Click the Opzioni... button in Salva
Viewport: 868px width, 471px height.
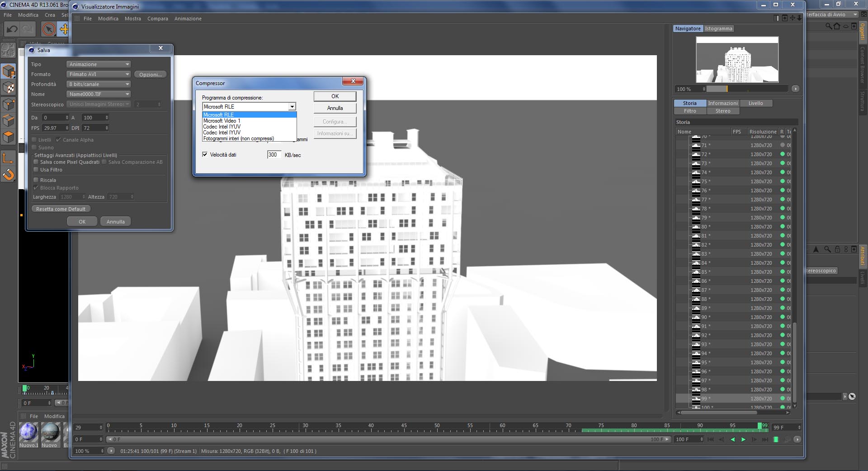tap(151, 74)
